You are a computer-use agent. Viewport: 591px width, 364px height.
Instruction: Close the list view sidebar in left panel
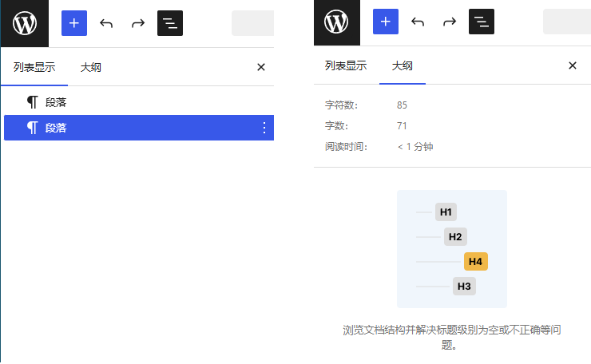[261, 67]
